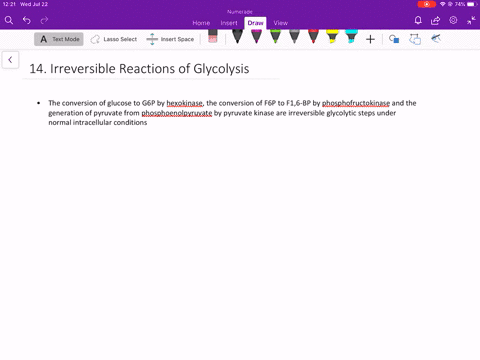Click the underlined word phosphoenolpyruvate
480x360 pixels.
click(177, 113)
